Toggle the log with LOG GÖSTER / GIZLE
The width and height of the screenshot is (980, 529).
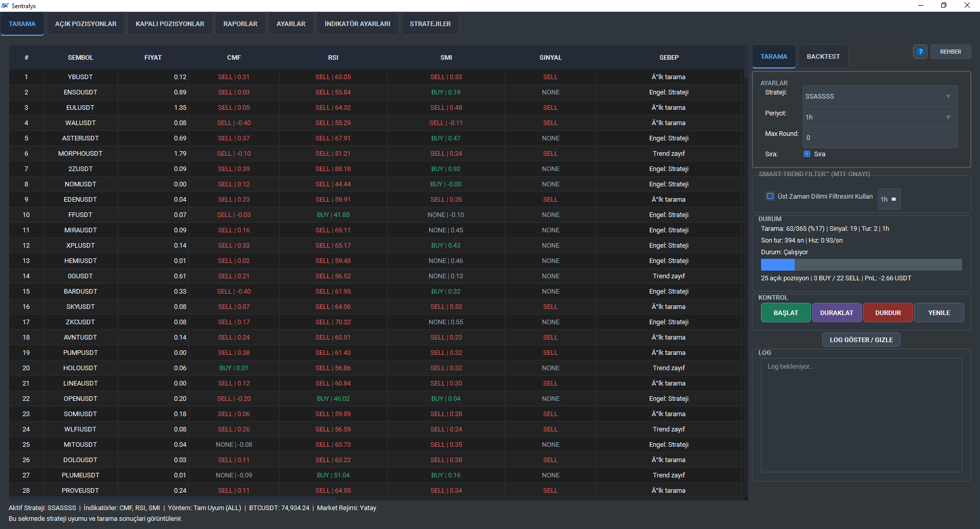861,340
